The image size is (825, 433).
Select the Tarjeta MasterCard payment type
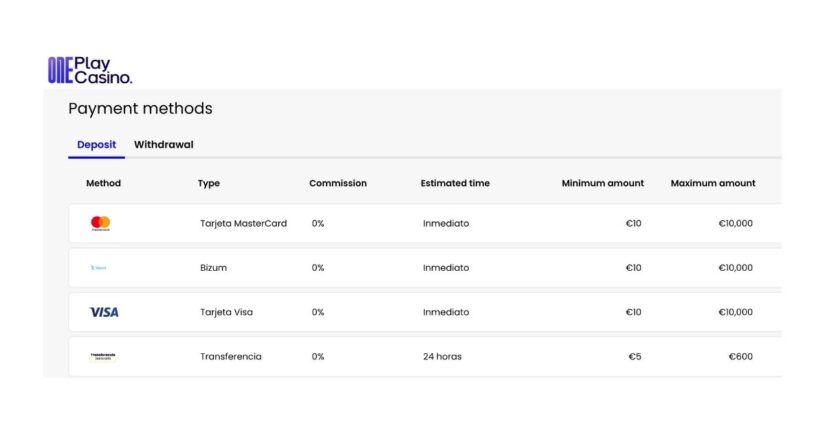tap(243, 224)
